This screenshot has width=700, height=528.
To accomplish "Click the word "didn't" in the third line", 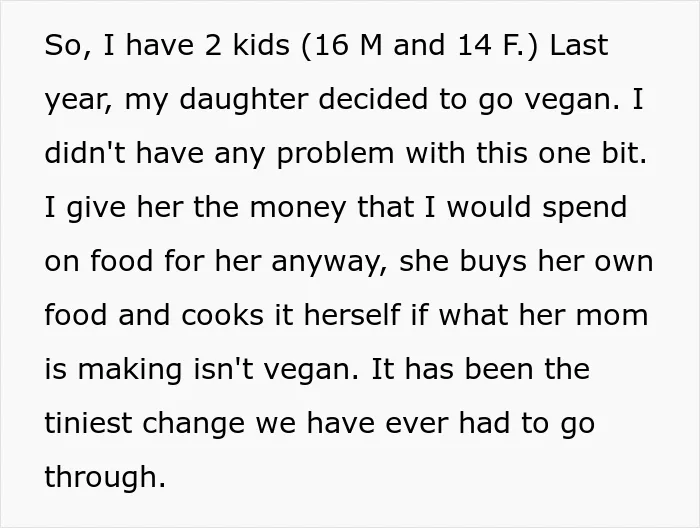I will (85, 152).
